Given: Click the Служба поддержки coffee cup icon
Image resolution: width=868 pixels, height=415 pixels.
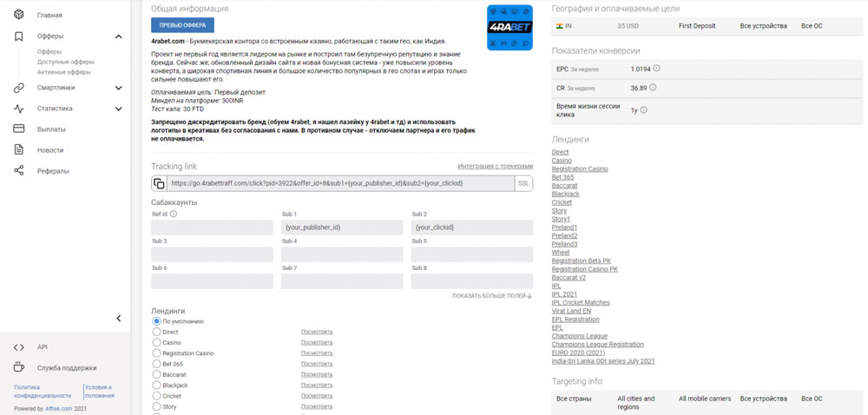Looking at the screenshot, I should click(19, 367).
